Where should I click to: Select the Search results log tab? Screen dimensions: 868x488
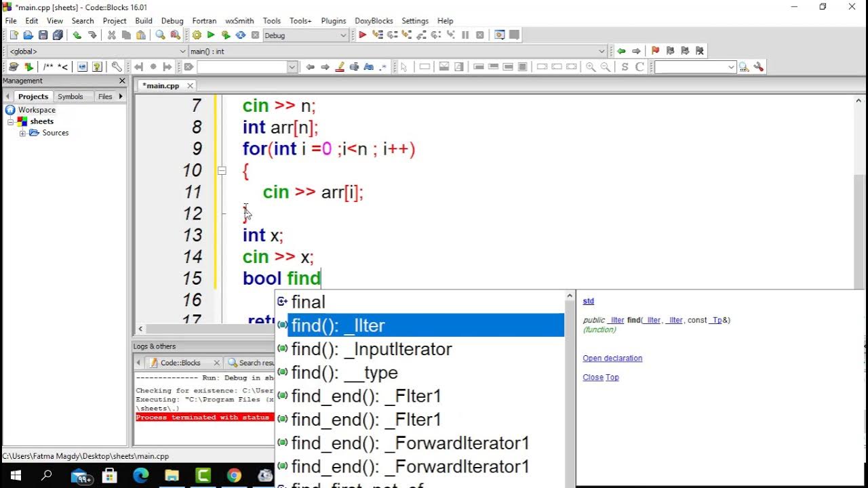(x=251, y=363)
